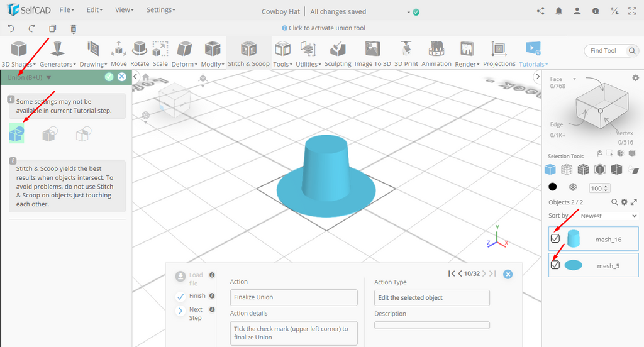Open the notifications bell
The width and height of the screenshot is (644, 347).
click(559, 11)
